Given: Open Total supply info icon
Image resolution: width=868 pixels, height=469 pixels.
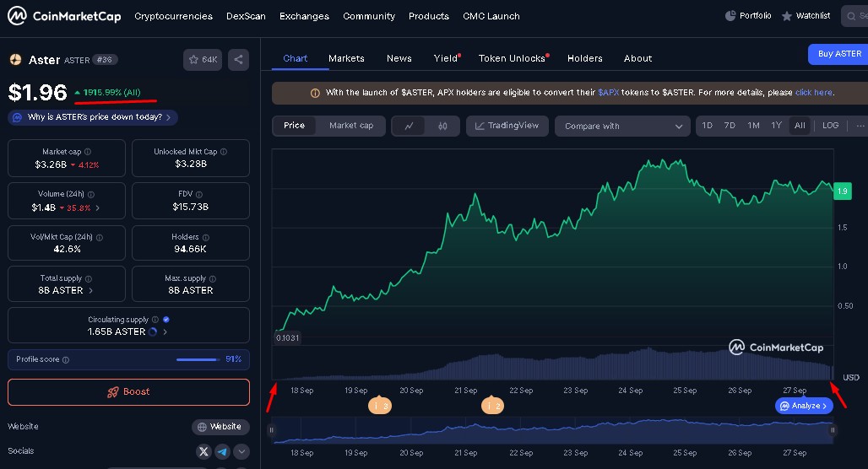Looking at the screenshot, I should [x=89, y=278].
